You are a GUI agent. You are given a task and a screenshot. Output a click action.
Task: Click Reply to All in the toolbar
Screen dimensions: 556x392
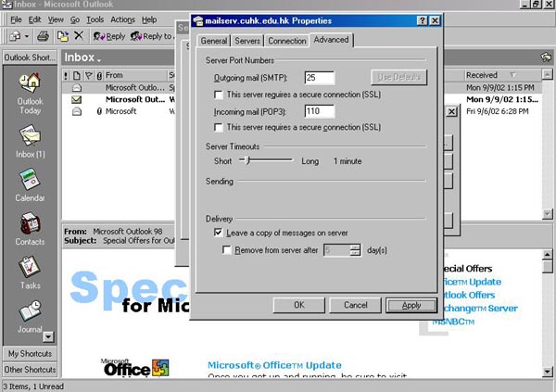151,36
